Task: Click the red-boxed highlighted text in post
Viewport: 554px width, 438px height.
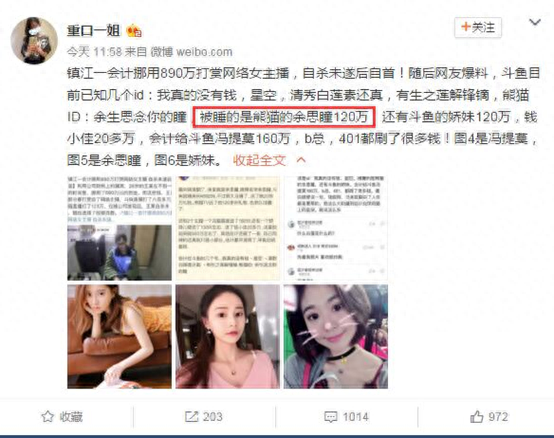Action: pos(283,117)
